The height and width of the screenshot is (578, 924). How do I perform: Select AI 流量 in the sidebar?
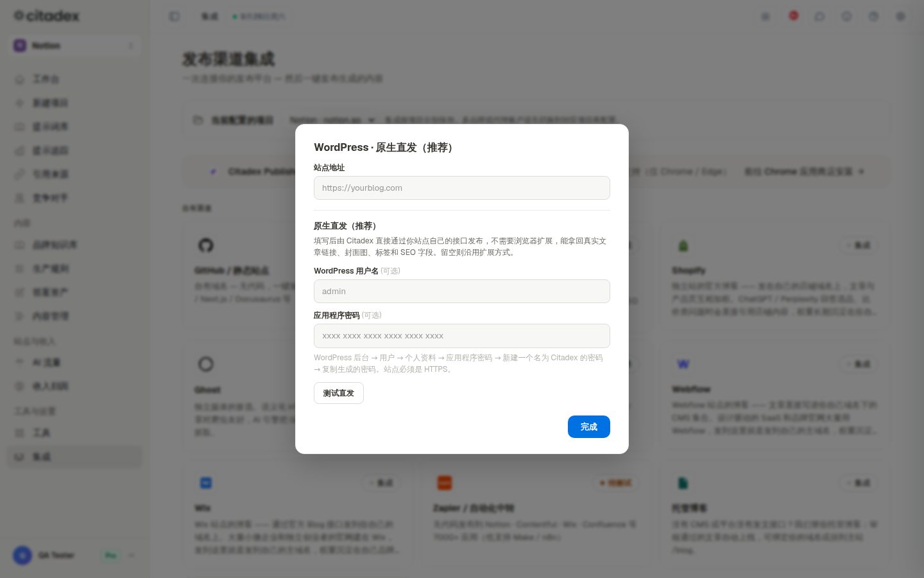coord(74,362)
